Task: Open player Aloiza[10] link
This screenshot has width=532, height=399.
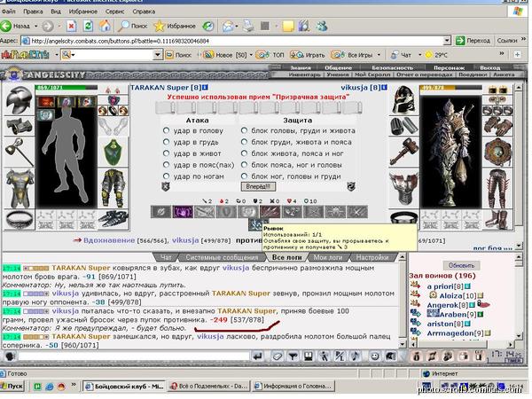Action: [458, 296]
